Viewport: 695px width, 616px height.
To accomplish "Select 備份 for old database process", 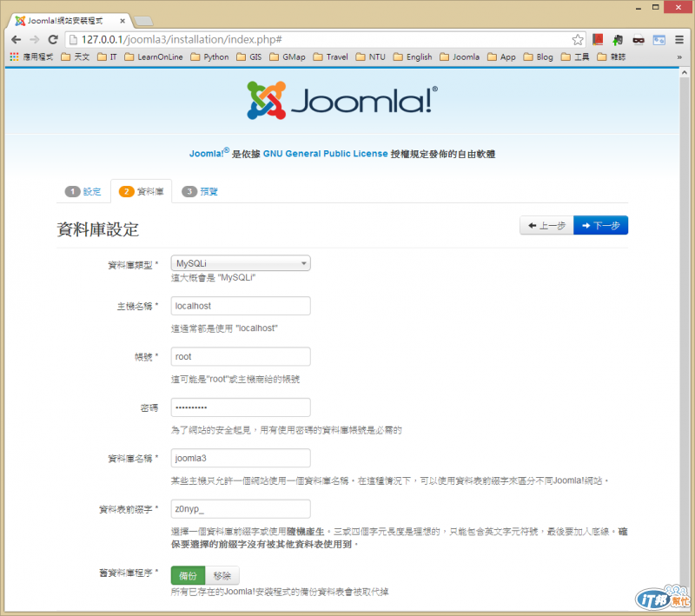I will pyautogui.click(x=188, y=576).
